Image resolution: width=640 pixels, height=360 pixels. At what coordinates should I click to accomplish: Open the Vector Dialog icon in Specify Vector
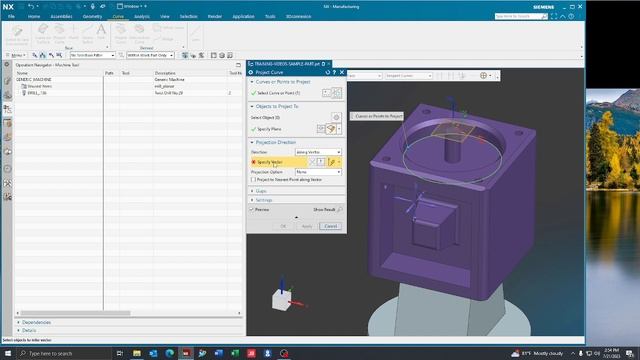click(321, 162)
